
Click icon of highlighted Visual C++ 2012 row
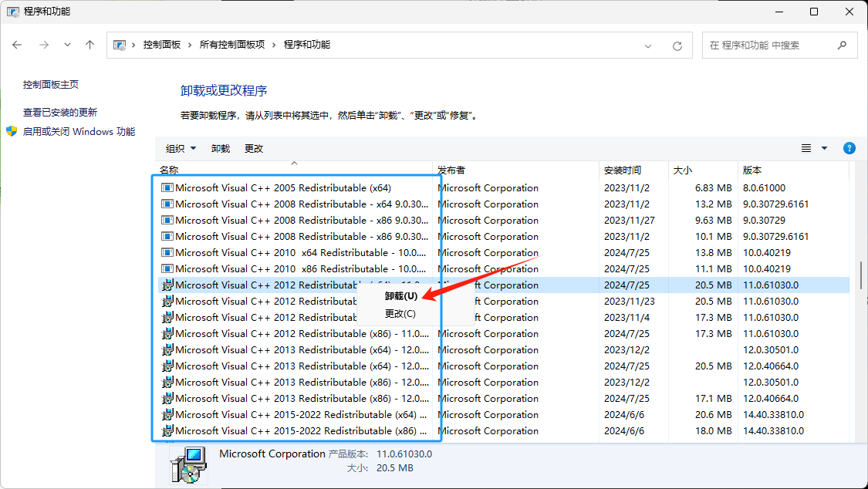click(x=167, y=285)
